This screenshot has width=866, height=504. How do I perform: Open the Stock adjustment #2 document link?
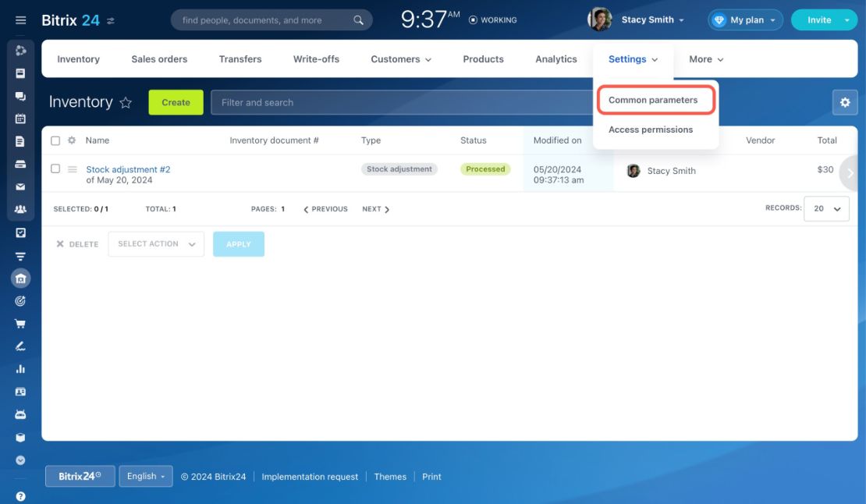pos(128,169)
